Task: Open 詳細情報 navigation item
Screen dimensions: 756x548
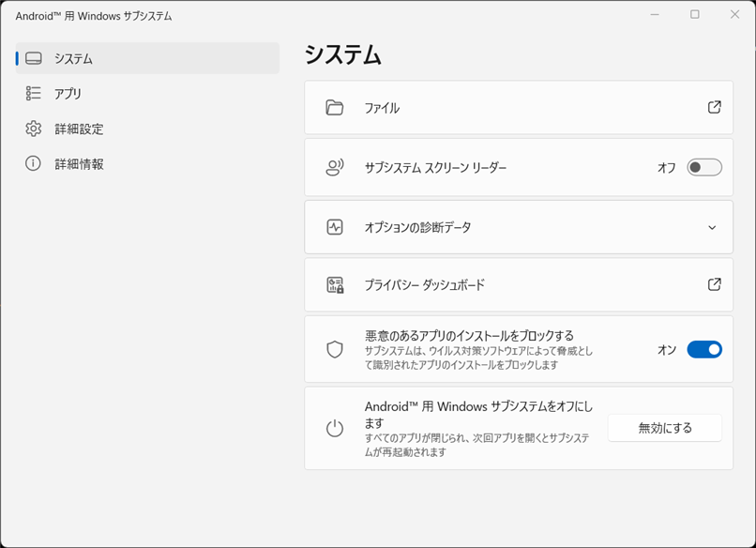Action: point(147,164)
